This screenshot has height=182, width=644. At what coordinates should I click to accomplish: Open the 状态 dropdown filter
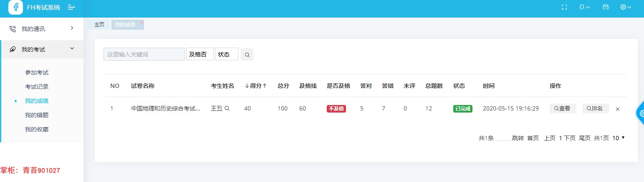pyautogui.click(x=227, y=54)
